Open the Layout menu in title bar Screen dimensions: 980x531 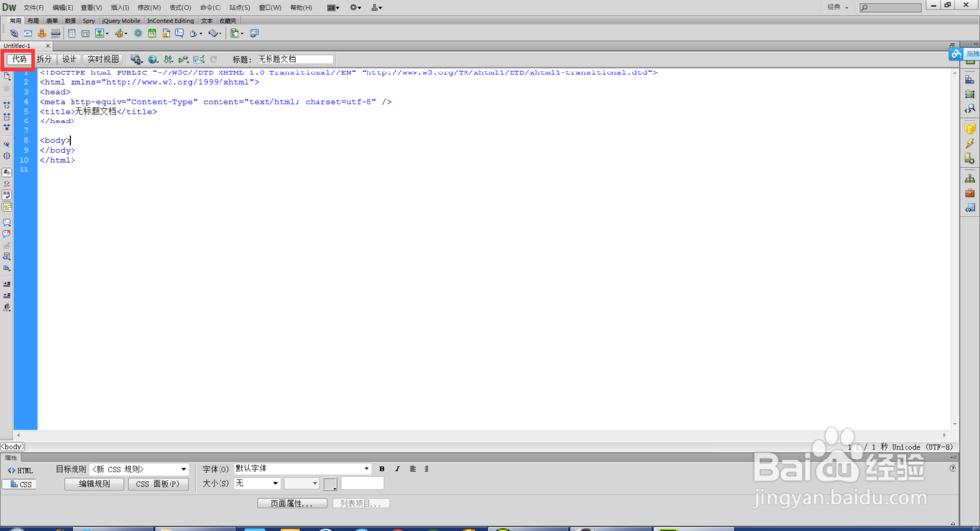(x=333, y=8)
